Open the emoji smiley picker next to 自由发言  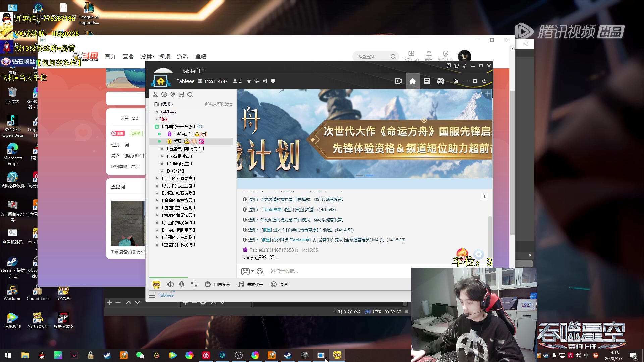point(208,284)
